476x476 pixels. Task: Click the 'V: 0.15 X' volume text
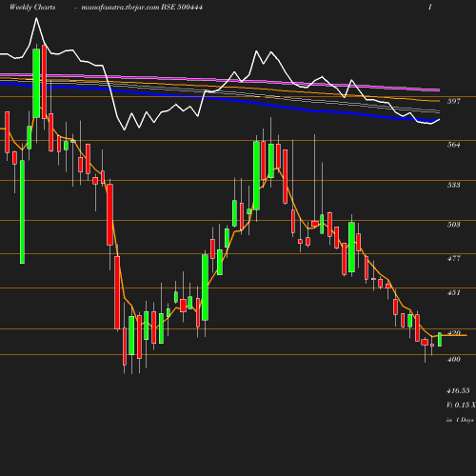pos(461,405)
